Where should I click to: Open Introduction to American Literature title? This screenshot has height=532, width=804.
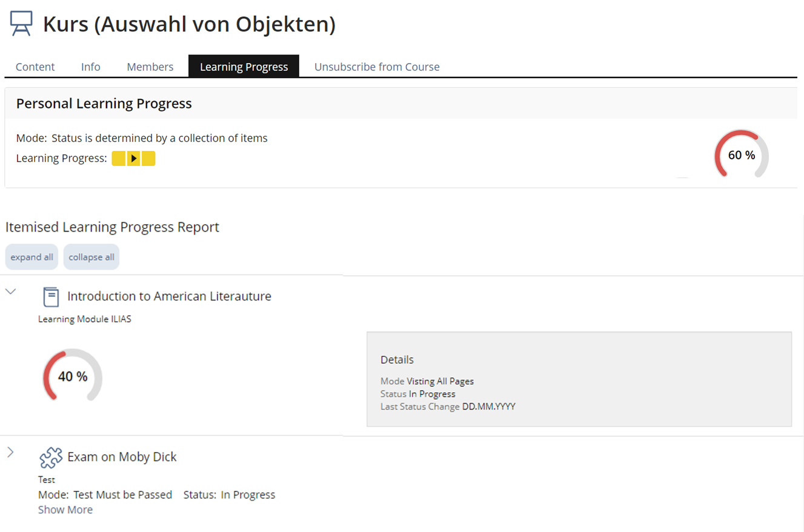coord(169,296)
